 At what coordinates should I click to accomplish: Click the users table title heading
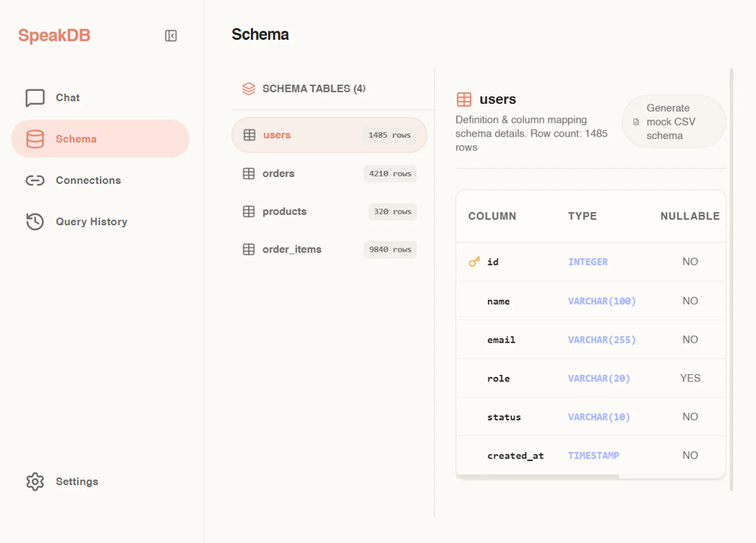click(498, 99)
